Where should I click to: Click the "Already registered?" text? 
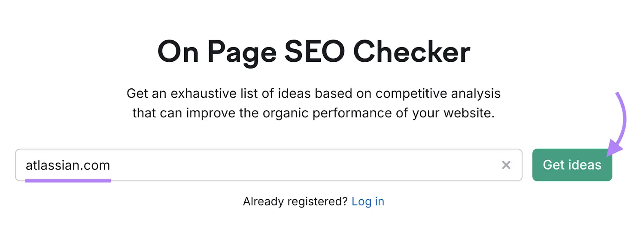point(295,201)
